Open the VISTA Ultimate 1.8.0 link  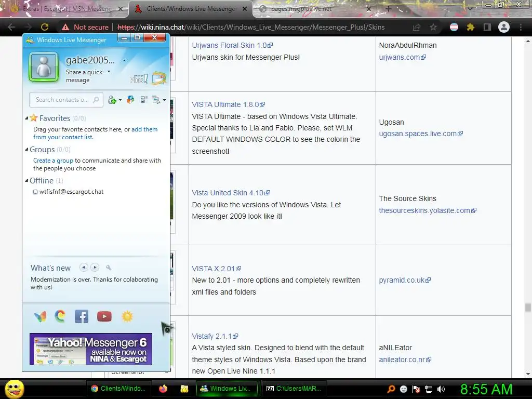229,104
